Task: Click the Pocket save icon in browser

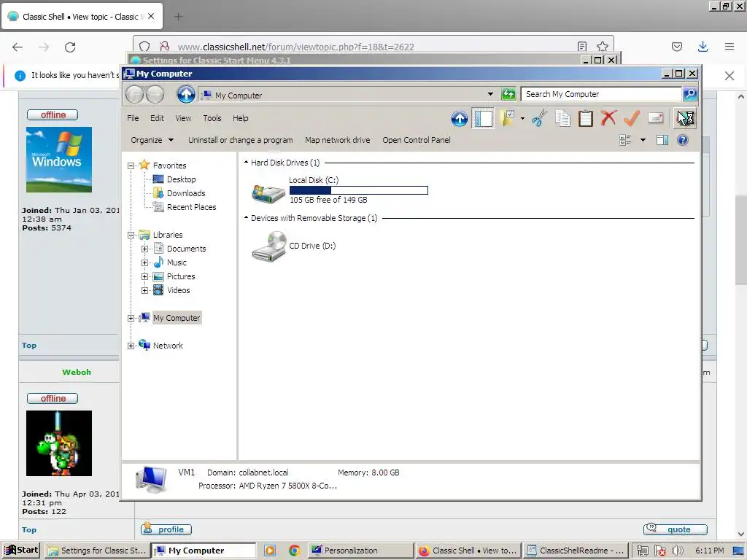Action: point(676,47)
